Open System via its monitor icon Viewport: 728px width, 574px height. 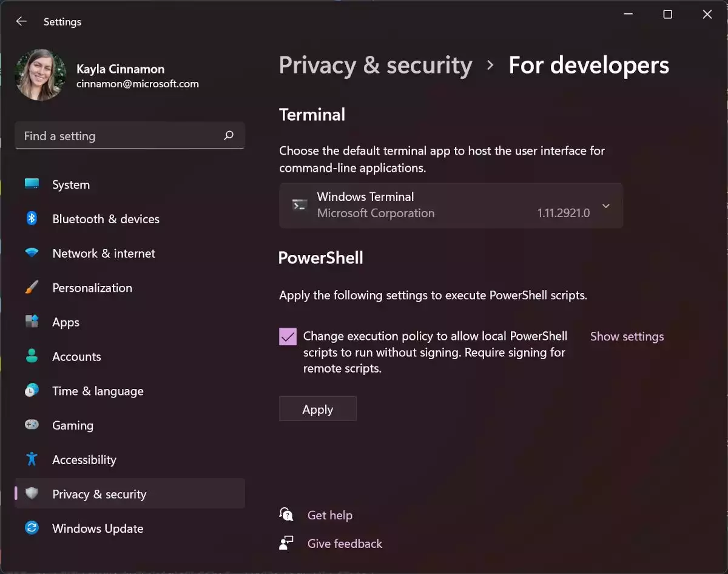32,184
